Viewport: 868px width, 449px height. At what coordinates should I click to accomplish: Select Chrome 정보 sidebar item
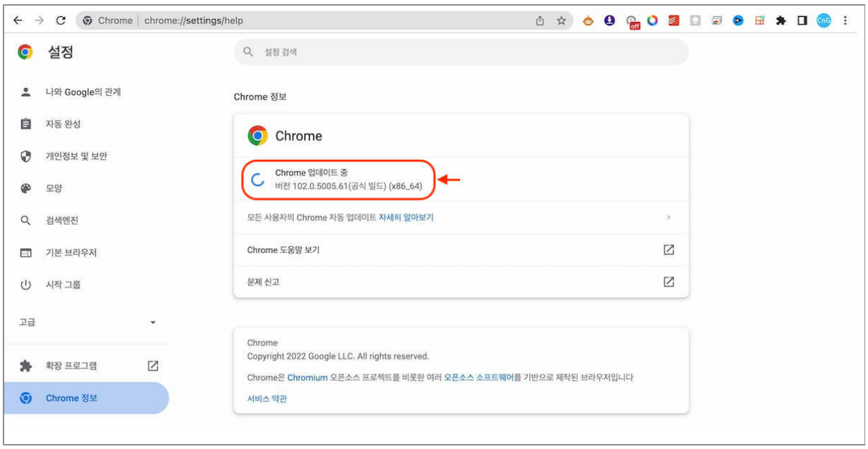(x=85, y=398)
